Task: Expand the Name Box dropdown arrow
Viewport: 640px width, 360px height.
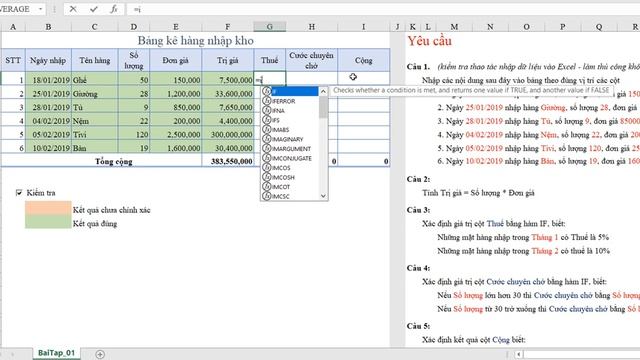Action: [40, 9]
